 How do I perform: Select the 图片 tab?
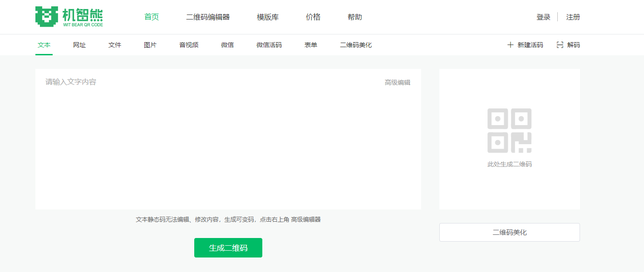point(150,44)
